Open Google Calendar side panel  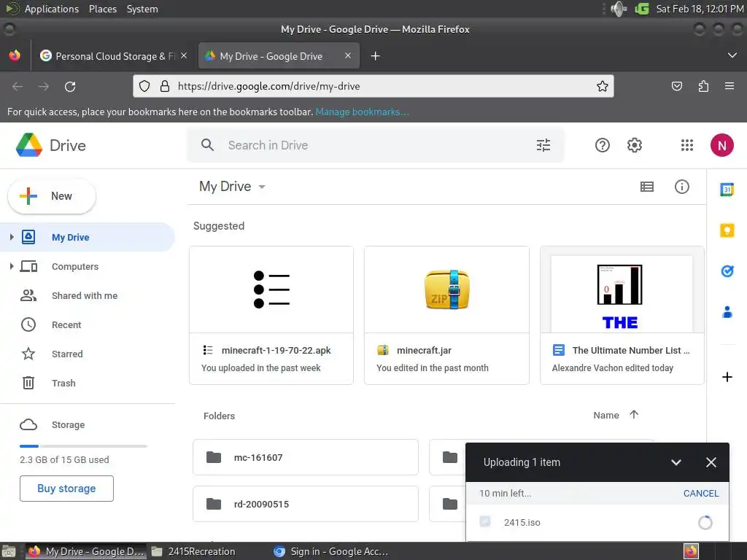pyautogui.click(x=727, y=190)
